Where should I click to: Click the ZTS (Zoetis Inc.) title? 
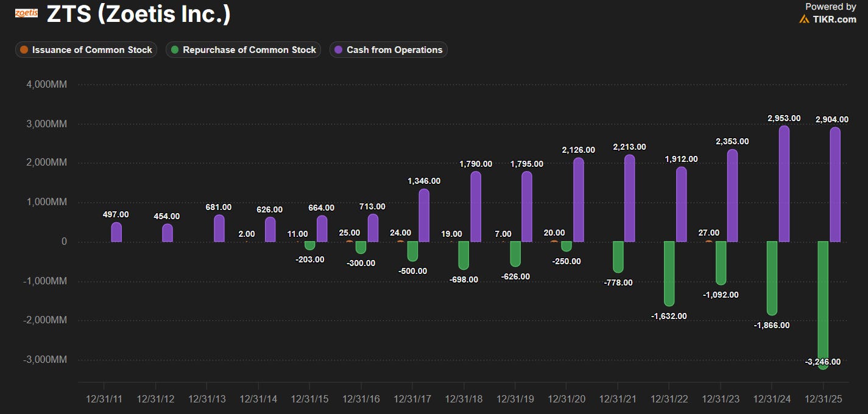139,14
